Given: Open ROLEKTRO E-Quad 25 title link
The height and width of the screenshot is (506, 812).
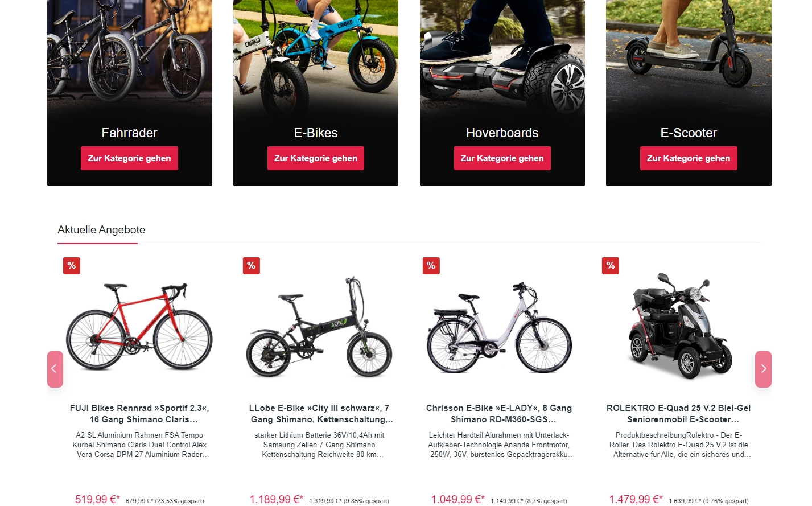Looking at the screenshot, I should click(679, 414).
